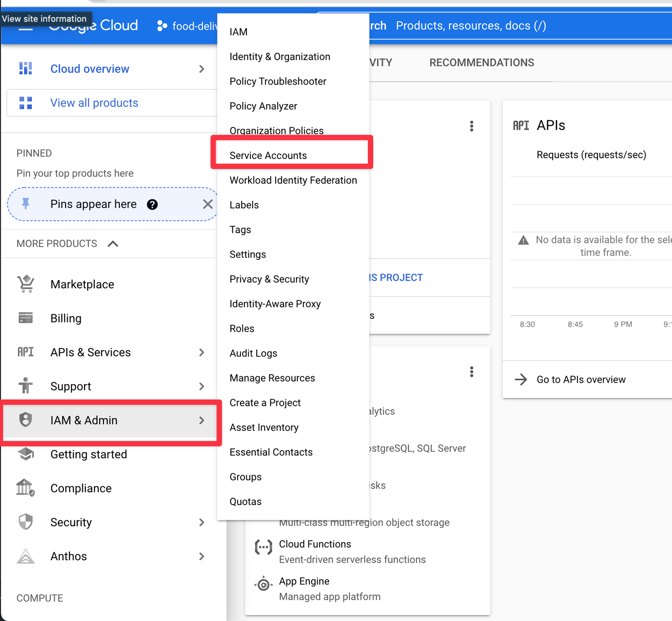The image size is (672, 621).
Task: Dismiss the Pins appear here hint
Action: (x=208, y=204)
